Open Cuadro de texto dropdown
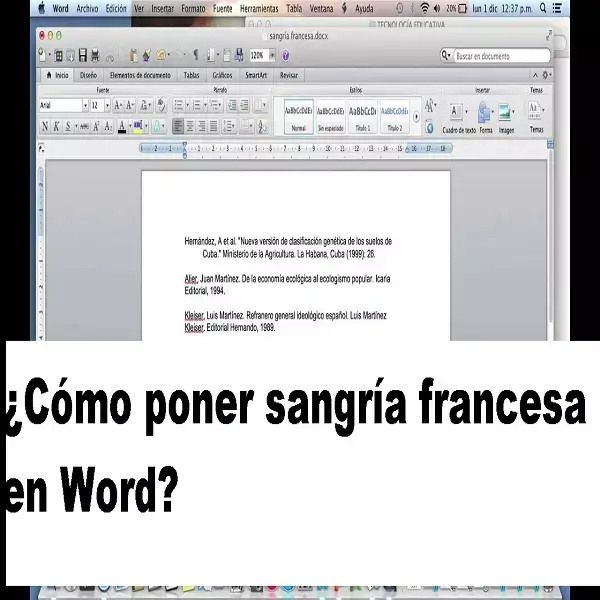 466,112
